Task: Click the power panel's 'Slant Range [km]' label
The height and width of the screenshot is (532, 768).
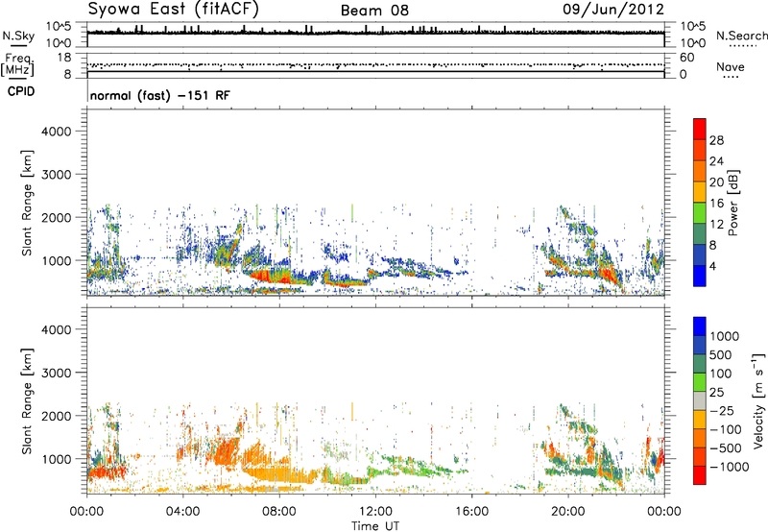Action: coord(27,203)
